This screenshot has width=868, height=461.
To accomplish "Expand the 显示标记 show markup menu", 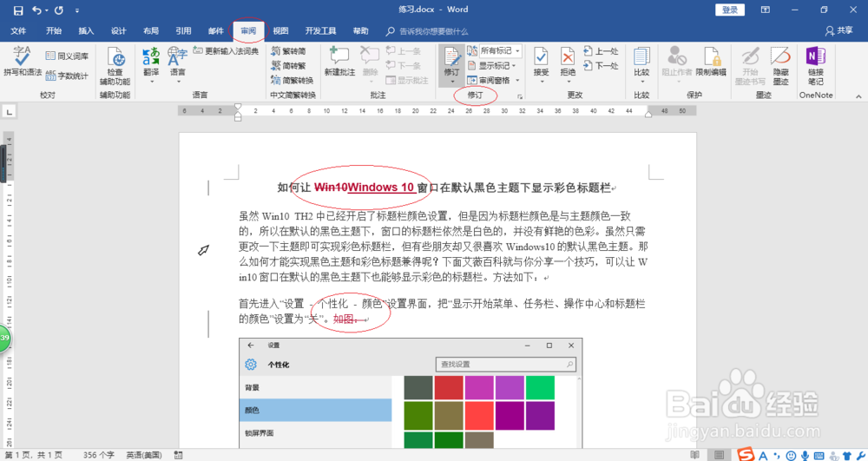I will pos(491,66).
